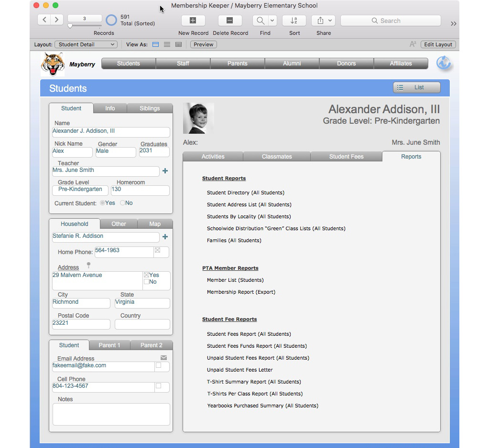The height and width of the screenshot is (448, 489).
Task: Open Membership Report (Export)
Action: [x=241, y=292]
